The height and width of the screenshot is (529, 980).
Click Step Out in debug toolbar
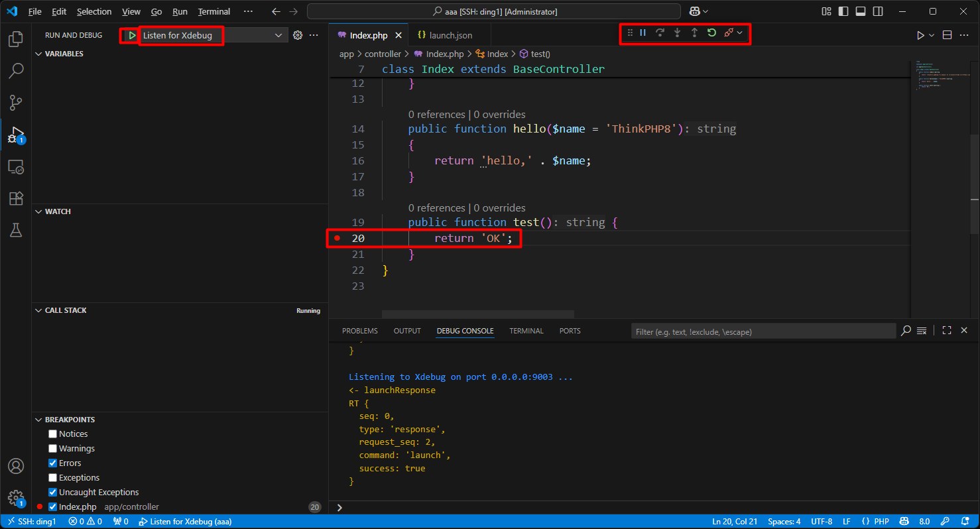click(x=694, y=32)
